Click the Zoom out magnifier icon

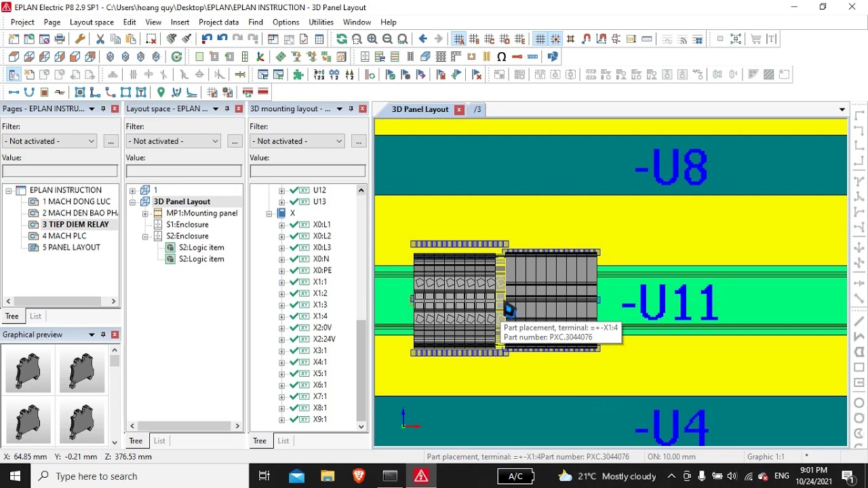point(387,39)
